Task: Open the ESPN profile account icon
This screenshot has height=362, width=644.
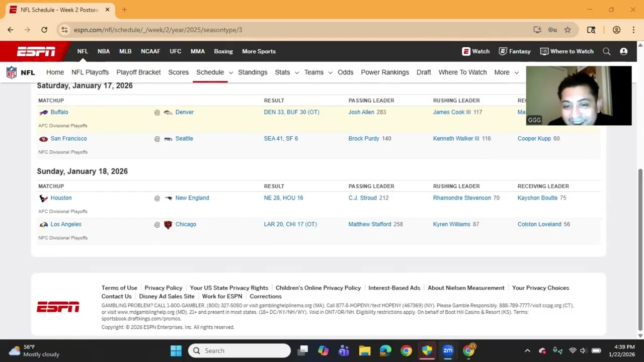Action: pos(623,51)
